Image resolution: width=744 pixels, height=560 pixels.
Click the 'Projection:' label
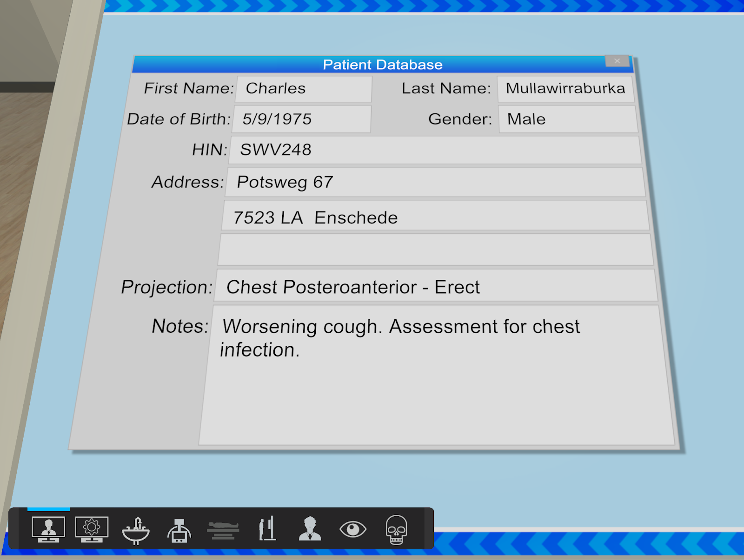(x=167, y=287)
